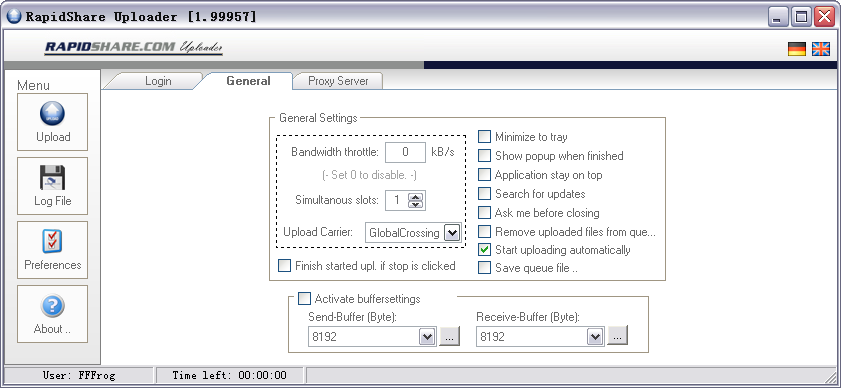Click the ellipsis button beside Receive-Buffer
This screenshot has height=388, width=841.
617,336
